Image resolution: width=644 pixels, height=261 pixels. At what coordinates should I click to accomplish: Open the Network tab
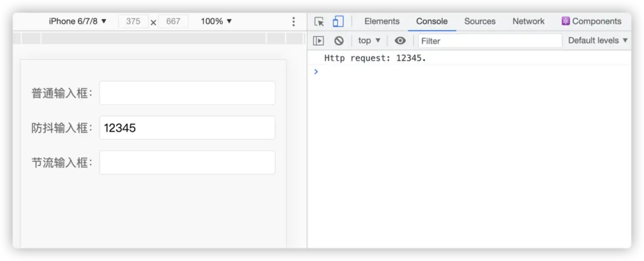528,21
